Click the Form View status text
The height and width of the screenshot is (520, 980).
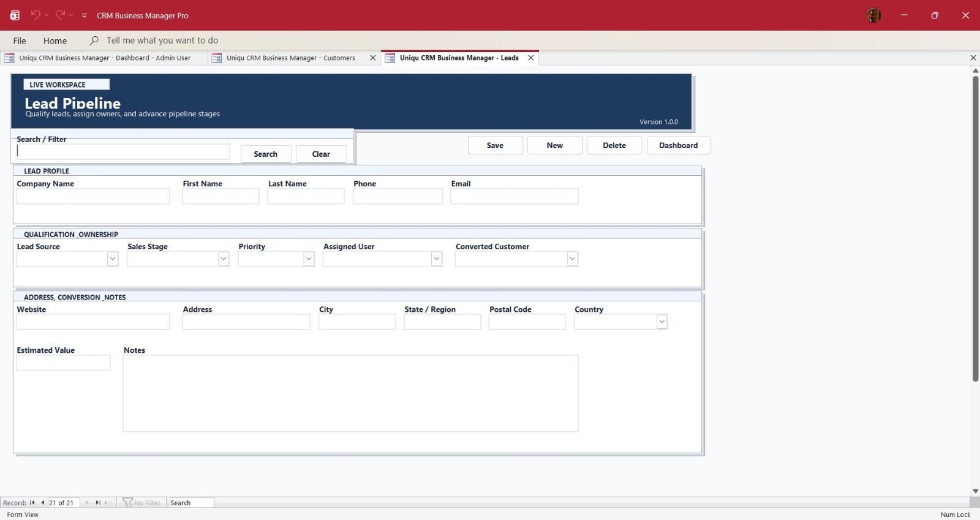(x=23, y=514)
